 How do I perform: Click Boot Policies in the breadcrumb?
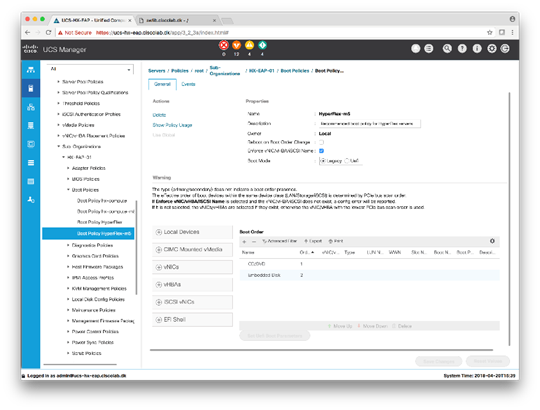pos(295,71)
